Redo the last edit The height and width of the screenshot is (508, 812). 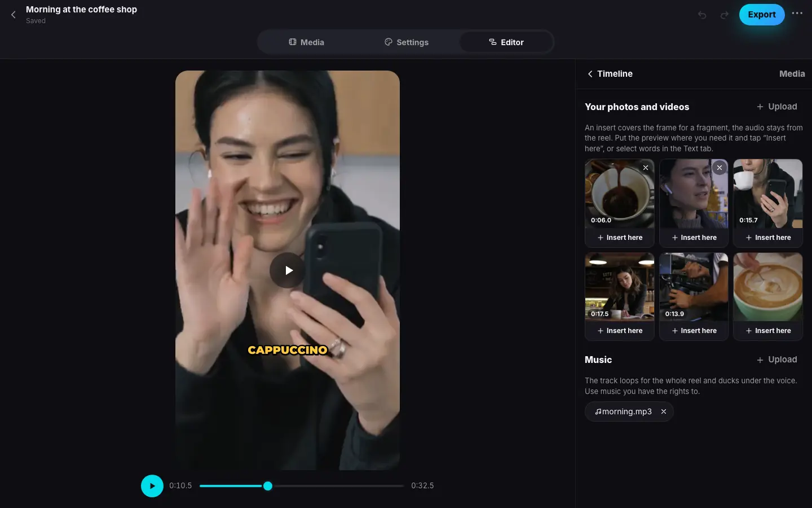(x=725, y=15)
